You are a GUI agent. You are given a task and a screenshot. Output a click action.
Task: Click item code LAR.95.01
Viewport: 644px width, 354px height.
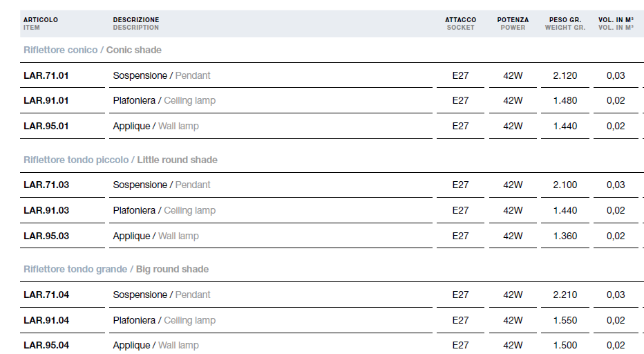click(46, 127)
